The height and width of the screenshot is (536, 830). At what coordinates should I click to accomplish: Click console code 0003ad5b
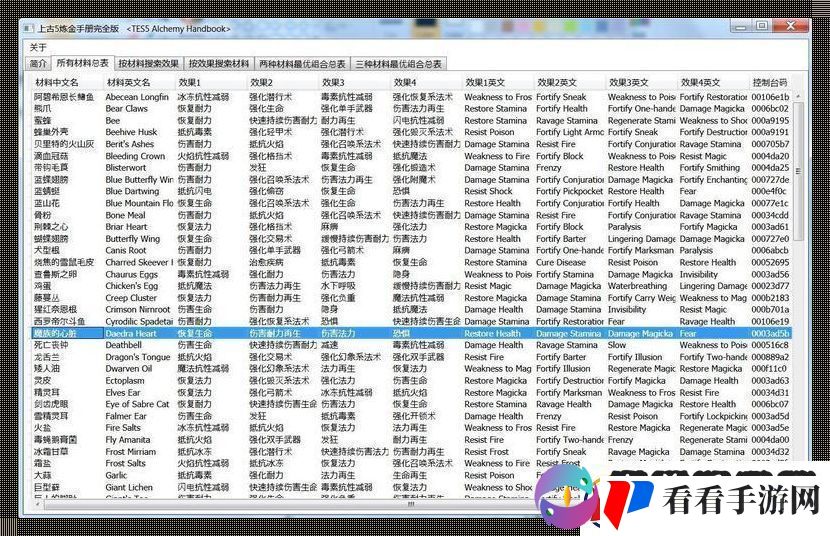click(770, 333)
